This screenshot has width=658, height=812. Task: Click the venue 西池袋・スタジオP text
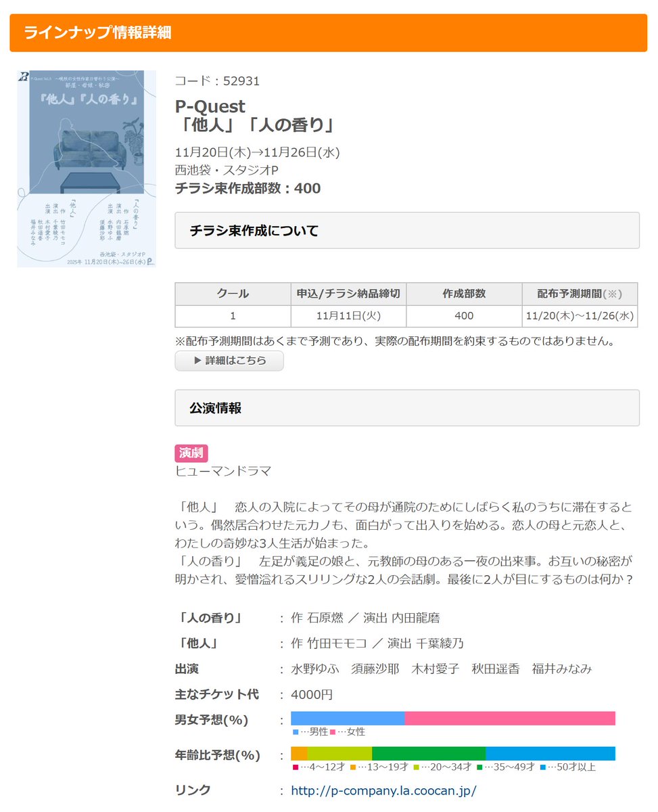[x=227, y=169]
